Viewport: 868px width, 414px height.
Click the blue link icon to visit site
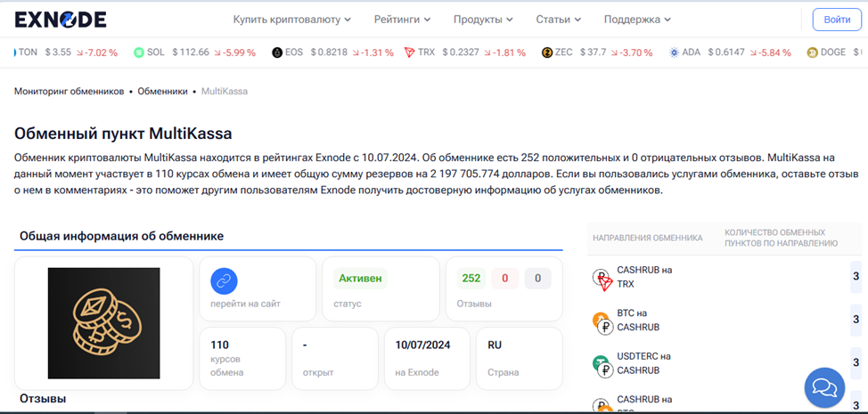point(224,280)
